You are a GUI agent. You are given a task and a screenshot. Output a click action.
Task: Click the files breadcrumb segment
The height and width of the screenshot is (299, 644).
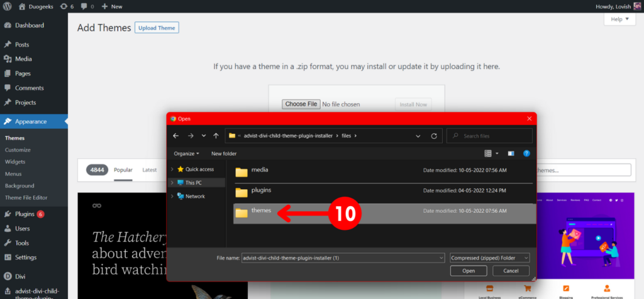point(347,136)
